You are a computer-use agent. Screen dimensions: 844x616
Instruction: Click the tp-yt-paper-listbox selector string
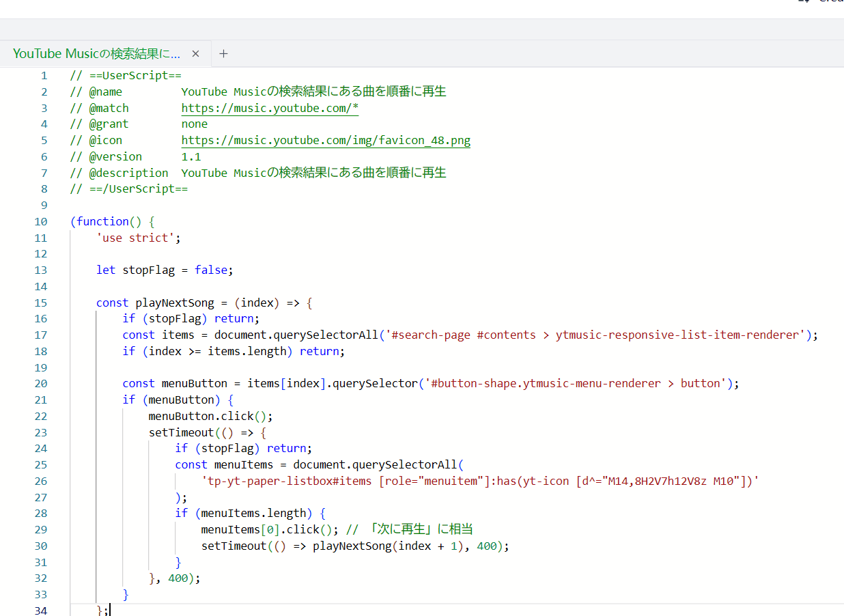[480, 481]
